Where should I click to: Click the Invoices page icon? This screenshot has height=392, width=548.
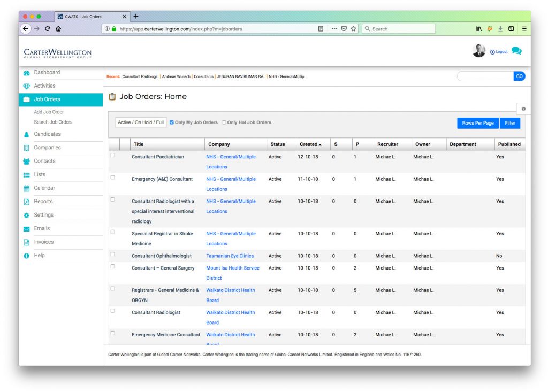pyautogui.click(x=27, y=242)
